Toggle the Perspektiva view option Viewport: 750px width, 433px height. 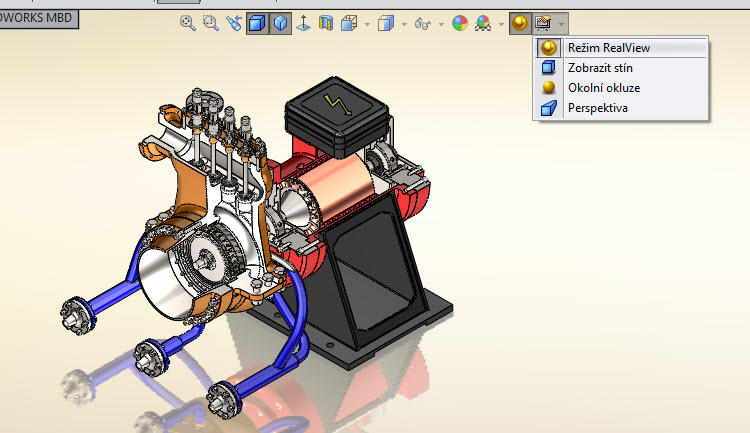(597, 108)
